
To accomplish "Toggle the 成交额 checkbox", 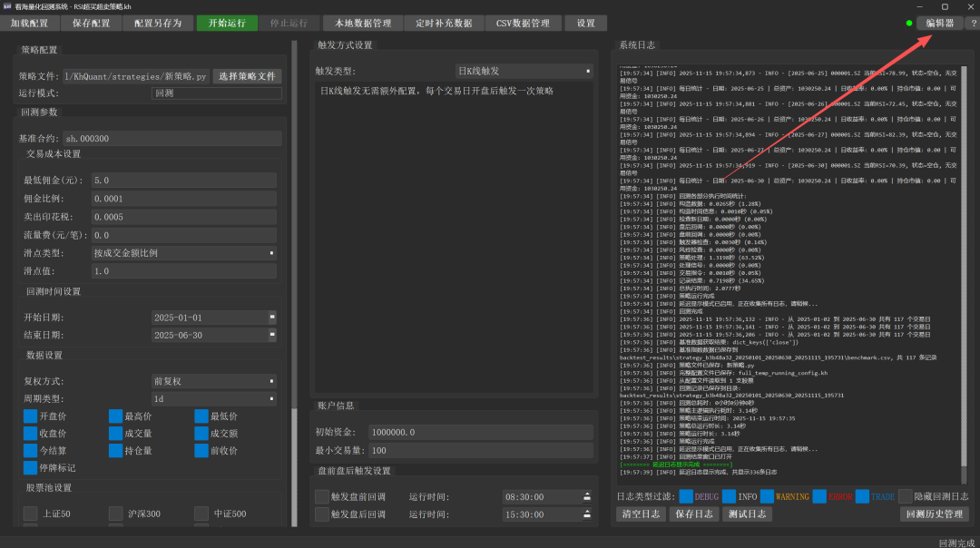I will pyautogui.click(x=201, y=433).
